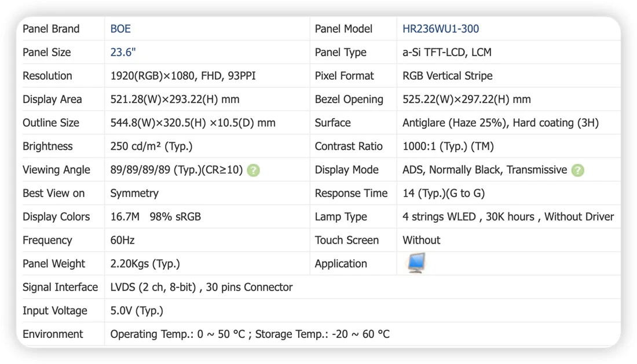The width and height of the screenshot is (637, 364).
Task: Select brightness value 250 cd/m² (Typ.)
Action: click(x=151, y=146)
